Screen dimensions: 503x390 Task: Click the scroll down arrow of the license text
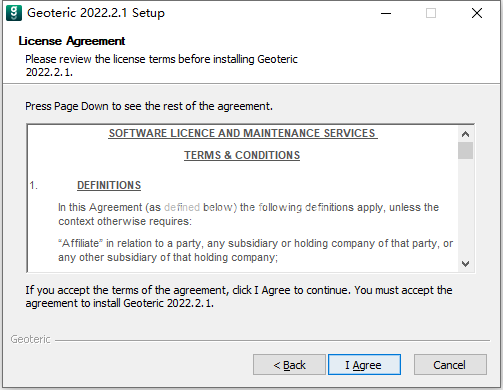[465, 264]
